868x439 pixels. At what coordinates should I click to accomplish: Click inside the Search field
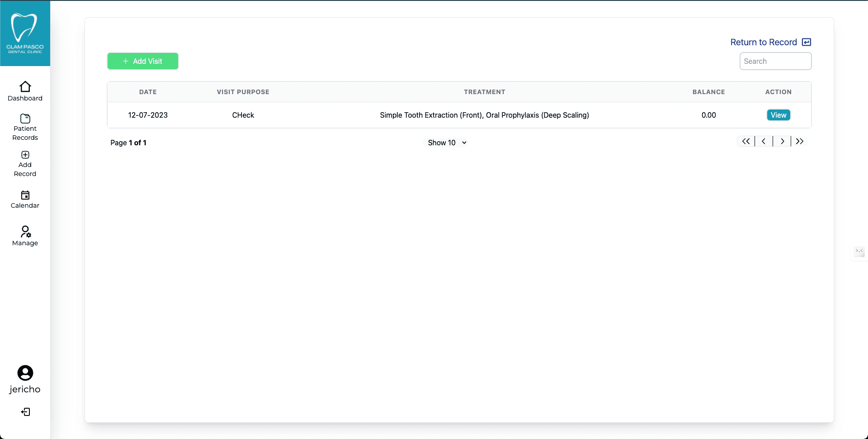tap(775, 61)
